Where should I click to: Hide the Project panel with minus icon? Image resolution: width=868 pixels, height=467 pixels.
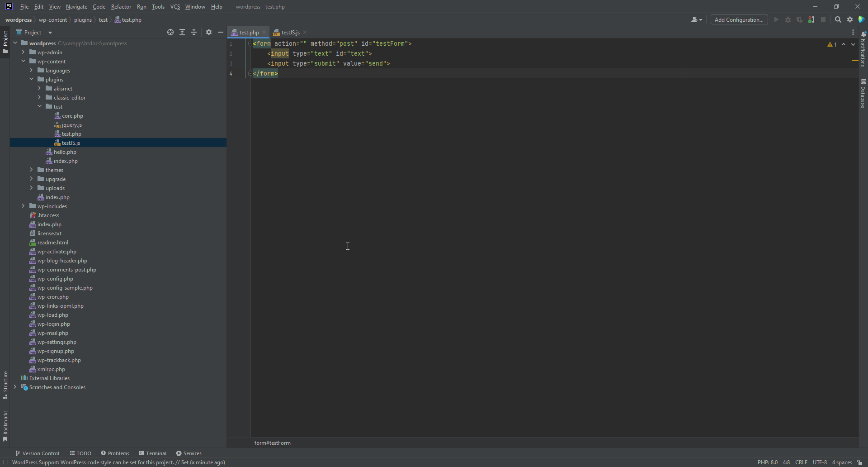(221, 32)
